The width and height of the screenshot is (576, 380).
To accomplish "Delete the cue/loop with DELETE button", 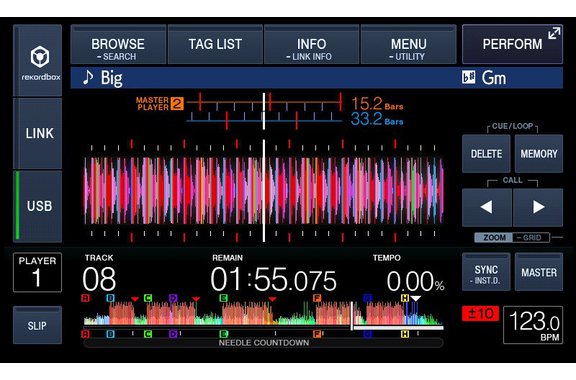I will 486,154.
